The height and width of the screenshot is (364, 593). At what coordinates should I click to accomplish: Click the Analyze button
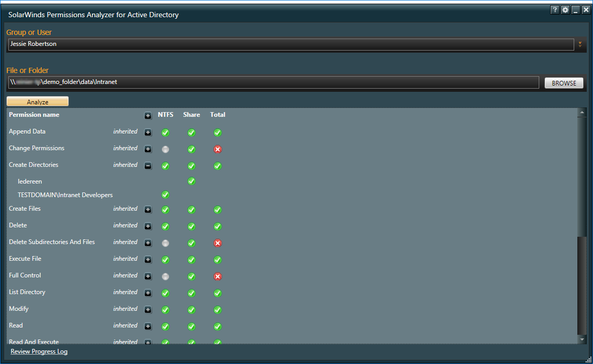click(x=38, y=102)
